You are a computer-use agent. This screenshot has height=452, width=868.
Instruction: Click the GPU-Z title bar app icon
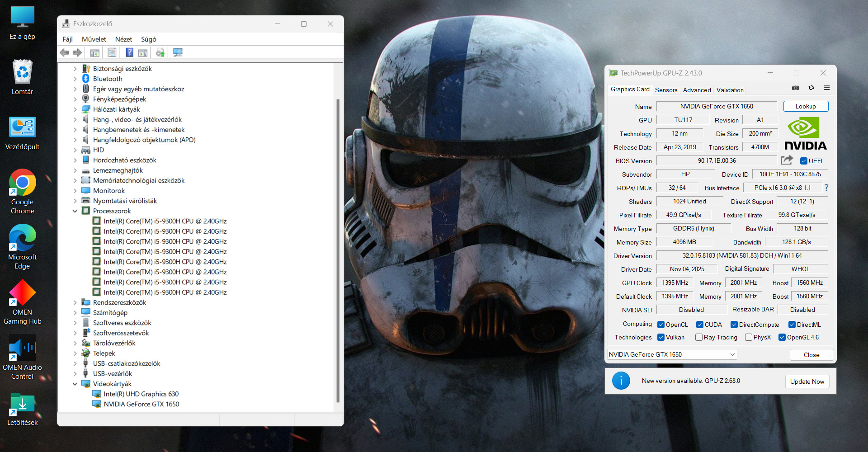point(613,73)
